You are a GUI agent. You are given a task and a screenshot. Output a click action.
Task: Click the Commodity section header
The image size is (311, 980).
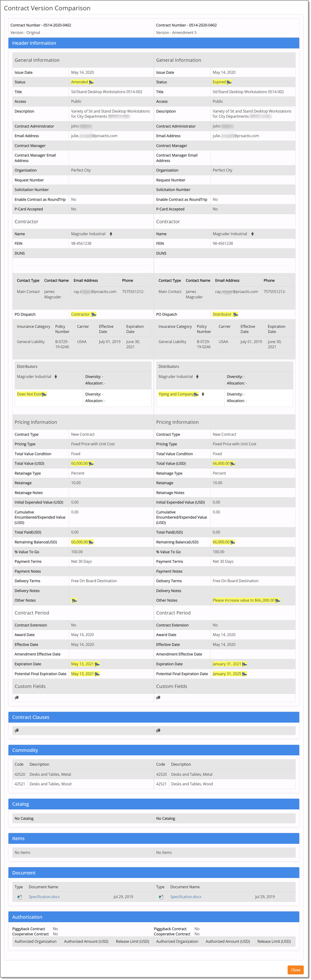pos(154,750)
